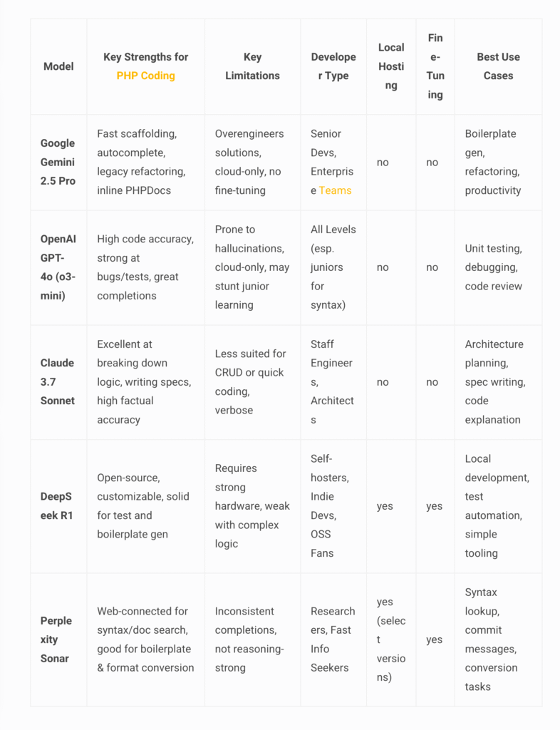This screenshot has width=560, height=730.
Task: Select the Google Gemini 2.5 Pro cell
Action: tap(58, 162)
